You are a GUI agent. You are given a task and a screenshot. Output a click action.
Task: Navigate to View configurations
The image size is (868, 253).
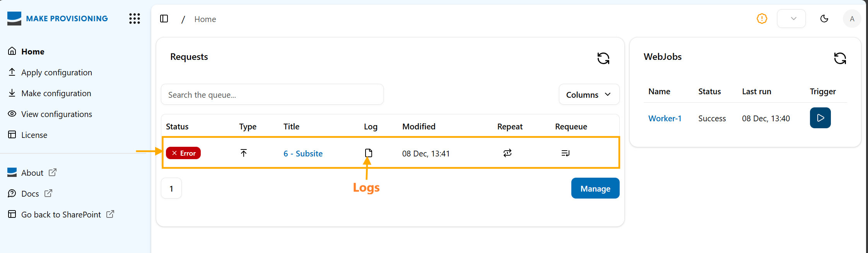[x=56, y=114]
